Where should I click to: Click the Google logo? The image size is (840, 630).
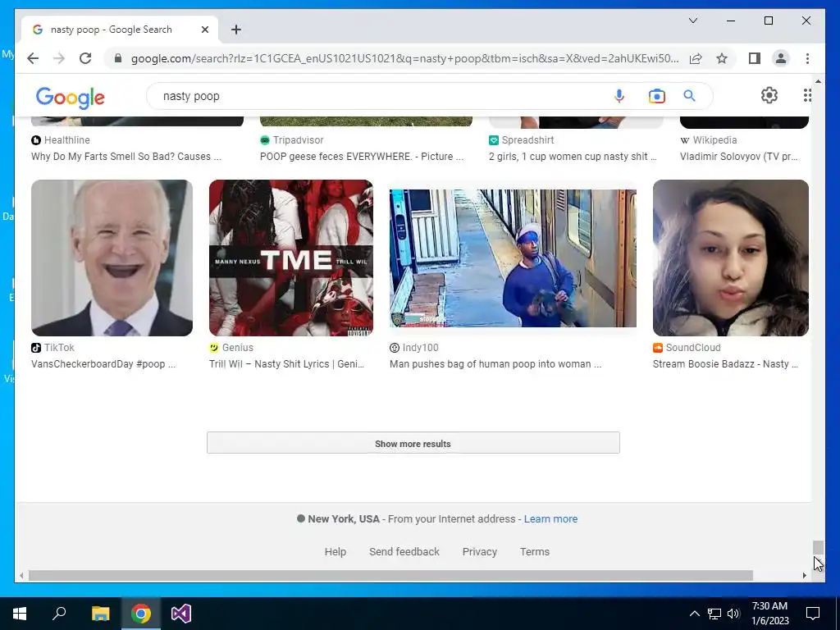click(71, 98)
